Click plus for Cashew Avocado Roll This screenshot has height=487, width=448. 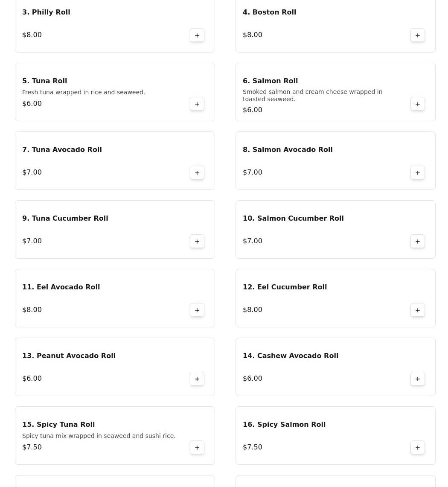tap(418, 379)
